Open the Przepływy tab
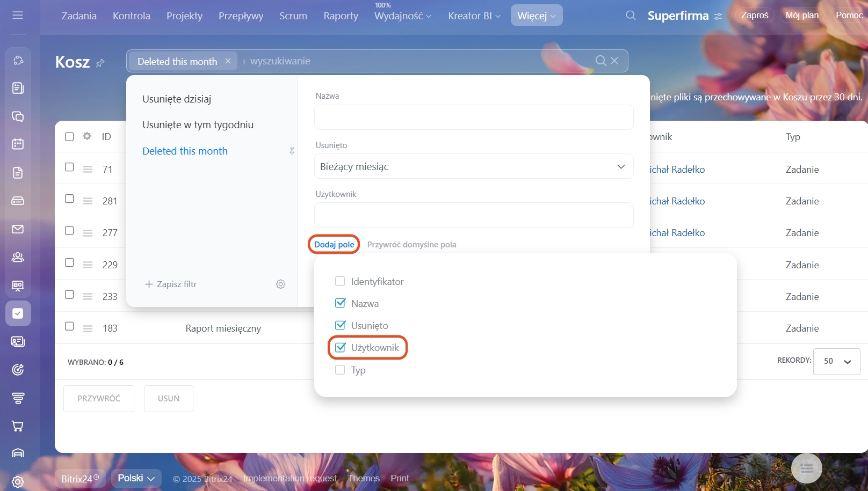868x491 pixels. click(x=241, y=16)
